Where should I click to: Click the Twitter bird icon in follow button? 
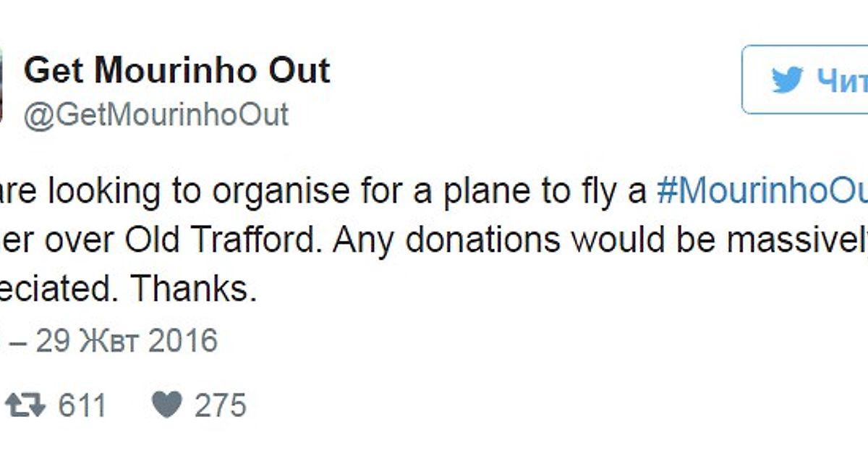(x=787, y=80)
